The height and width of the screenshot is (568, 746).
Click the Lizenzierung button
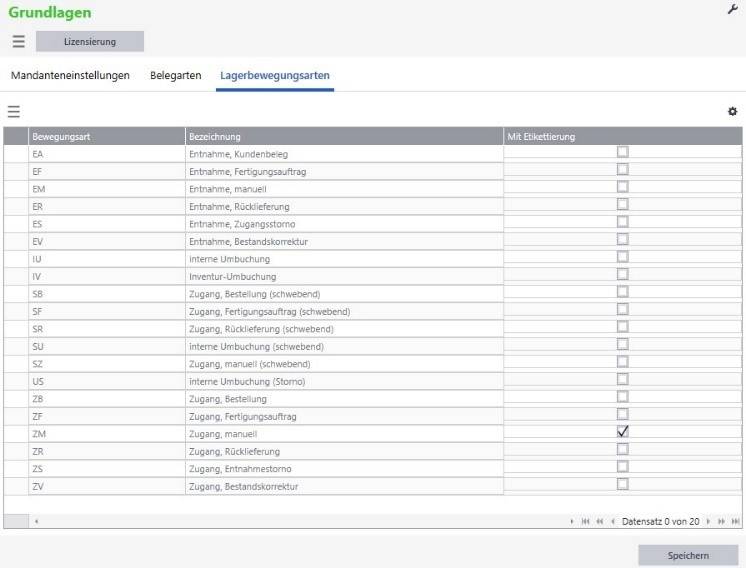tap(90, 42)
